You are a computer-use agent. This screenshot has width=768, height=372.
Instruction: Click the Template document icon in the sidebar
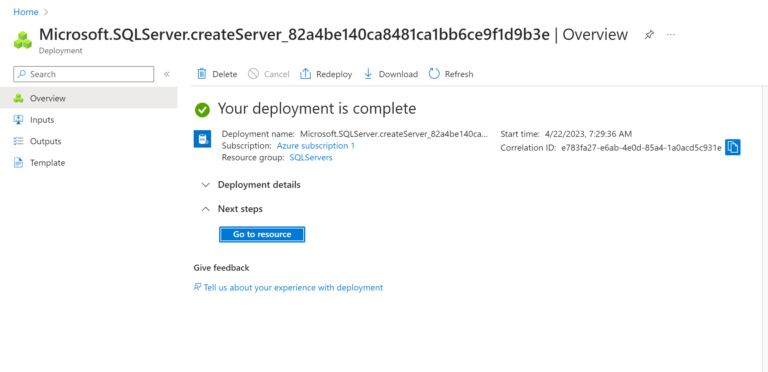pos(19,163)
